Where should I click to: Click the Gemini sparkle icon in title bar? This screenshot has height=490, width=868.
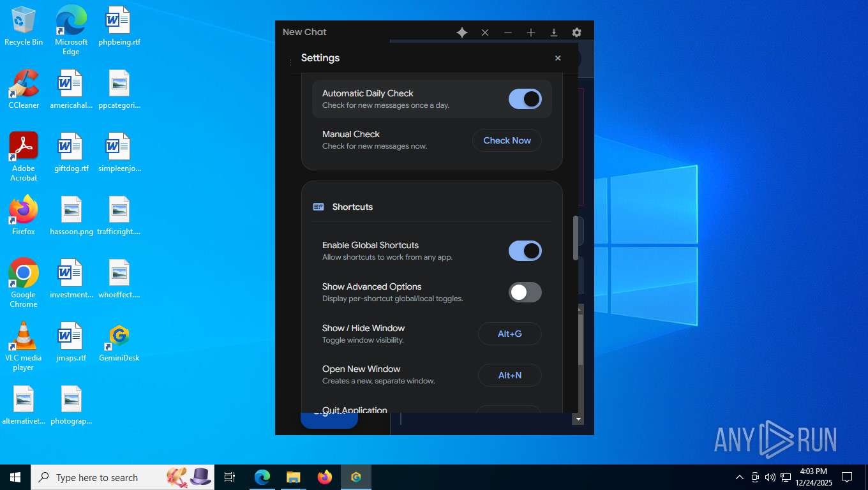click(x=462, y=33)
